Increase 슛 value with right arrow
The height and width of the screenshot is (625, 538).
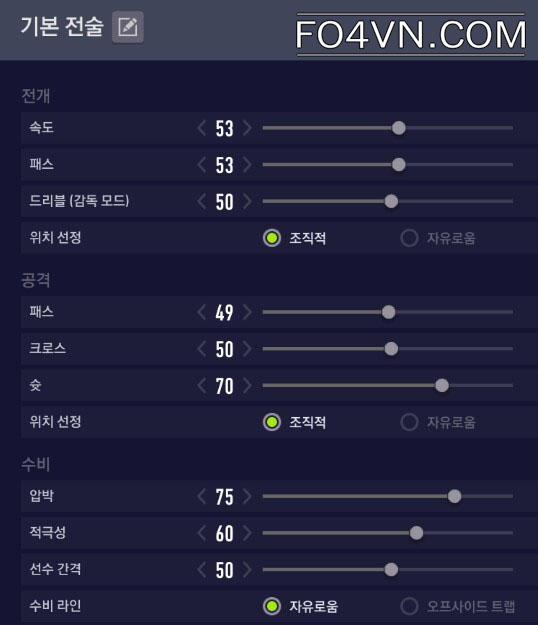coord(247,386)
